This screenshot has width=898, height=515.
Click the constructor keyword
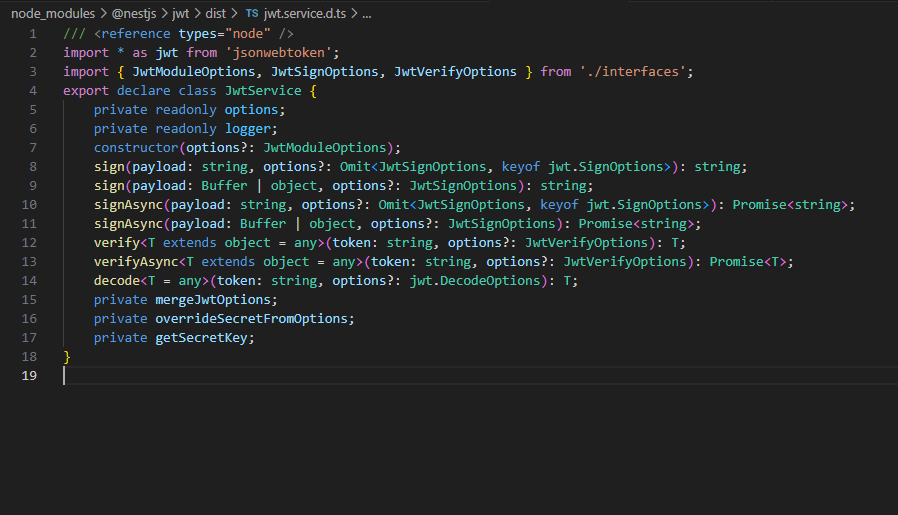point(136,148)
